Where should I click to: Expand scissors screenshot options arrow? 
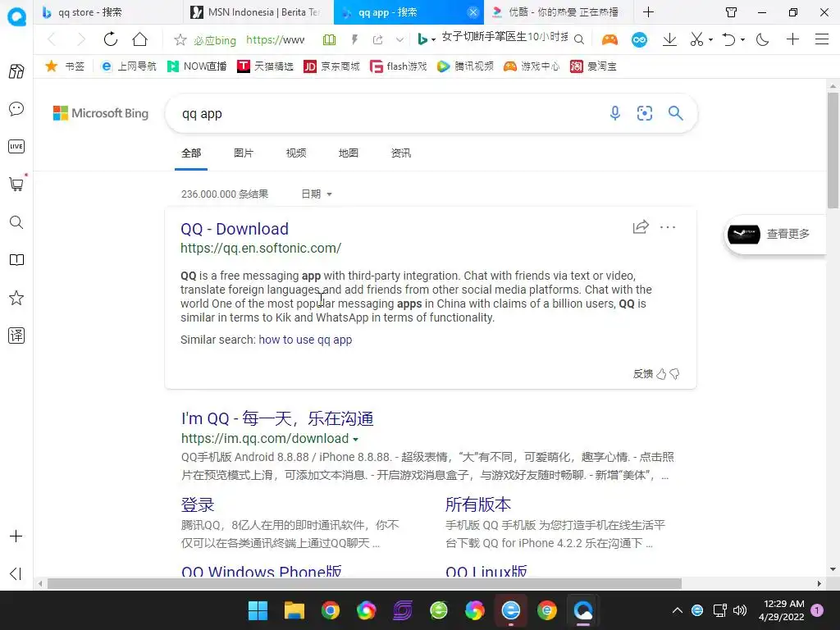(710, 39)
